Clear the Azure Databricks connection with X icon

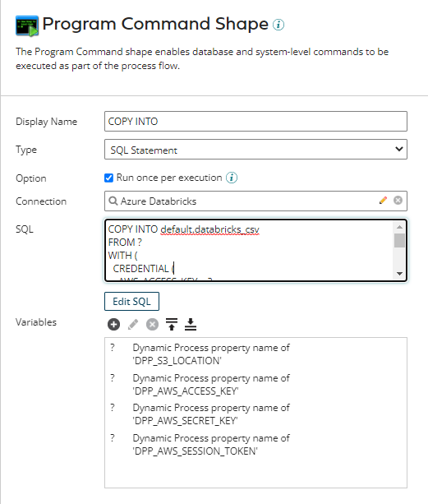pyautogui.click(x=398, y=201)
